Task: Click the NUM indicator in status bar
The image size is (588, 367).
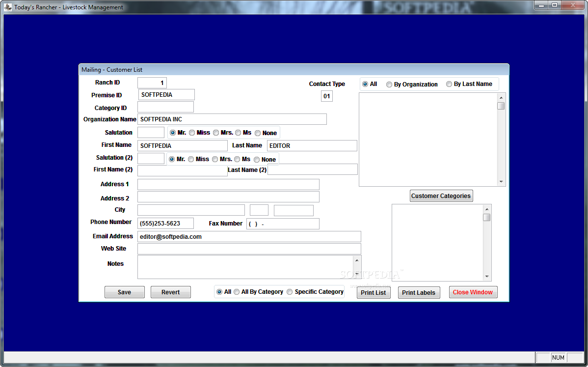Action: [x=558, y=358]
